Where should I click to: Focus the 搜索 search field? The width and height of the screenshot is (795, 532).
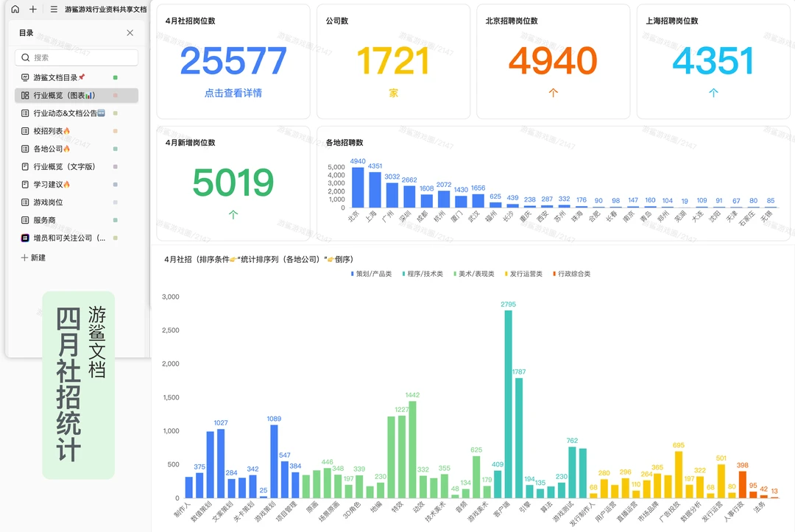click(77, 57)
